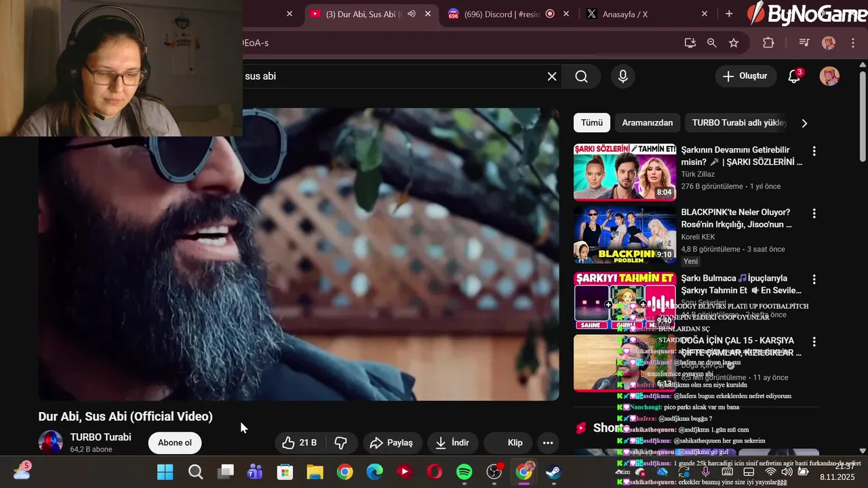Open options for Şarkı Bulmaca video
This screenshot has width=868, height=488.
(x=814, y=279)
